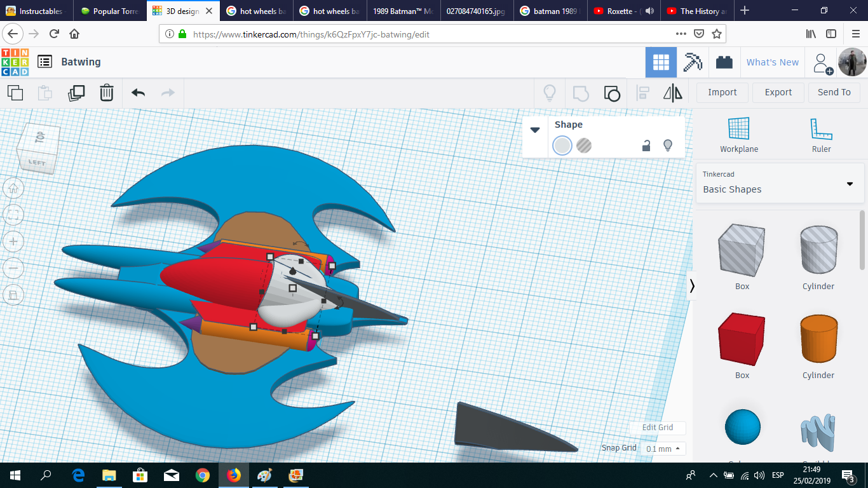The height and width of the screenshot is (488, 868).
Task: Switch to the Instructables browser tab
Action: click(x=37, y=11)
